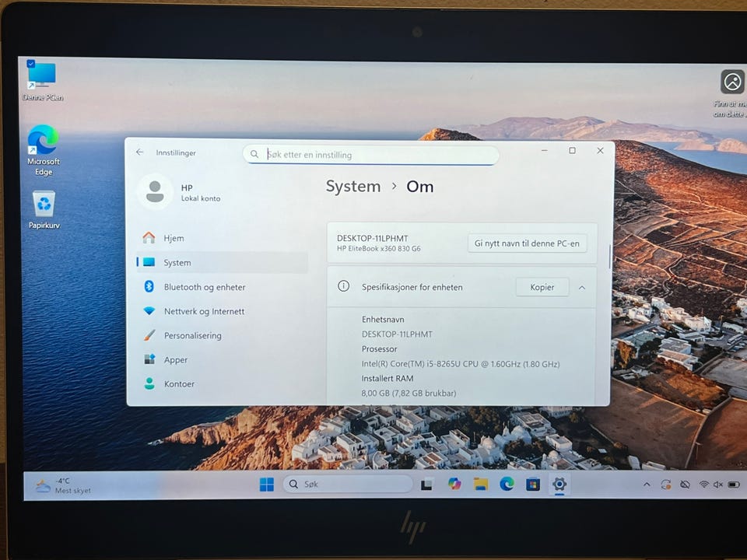Select the 8,00 GB RAM value text
Screen dimensions: 747x560
point(409,394)
